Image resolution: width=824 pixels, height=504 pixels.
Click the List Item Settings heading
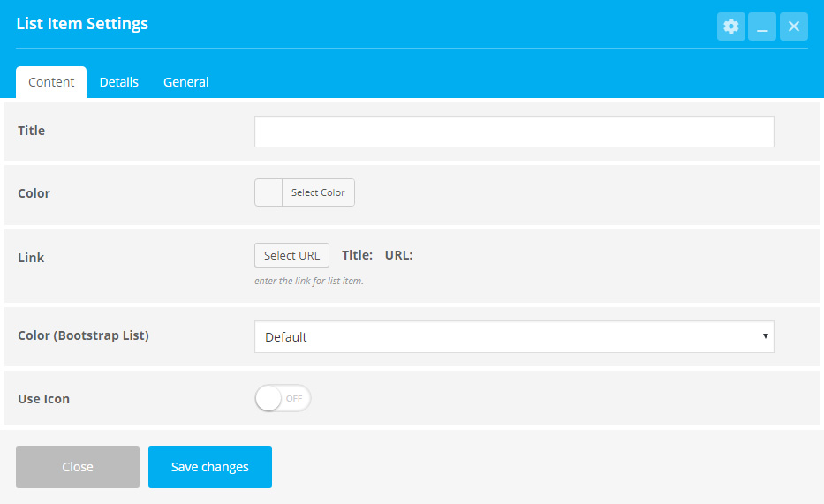(x=82, y=24)
